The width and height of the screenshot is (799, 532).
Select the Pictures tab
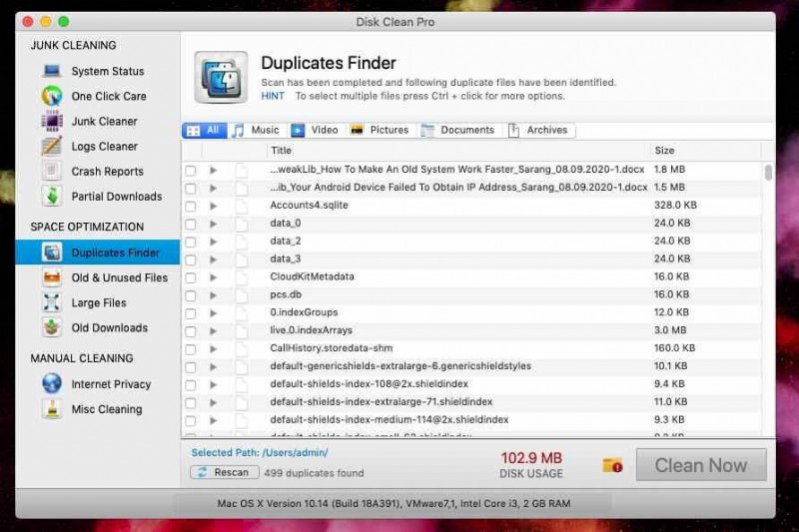tap(381, 131)
